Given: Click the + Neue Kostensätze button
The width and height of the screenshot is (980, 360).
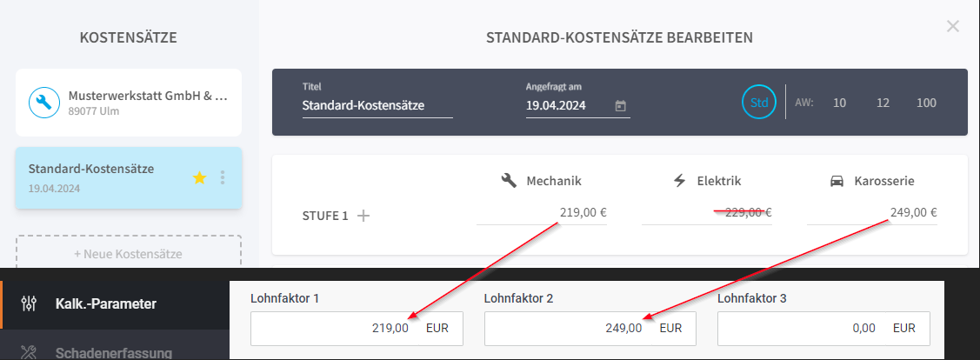Looking at the screenshot, I should tap(128, 254).
